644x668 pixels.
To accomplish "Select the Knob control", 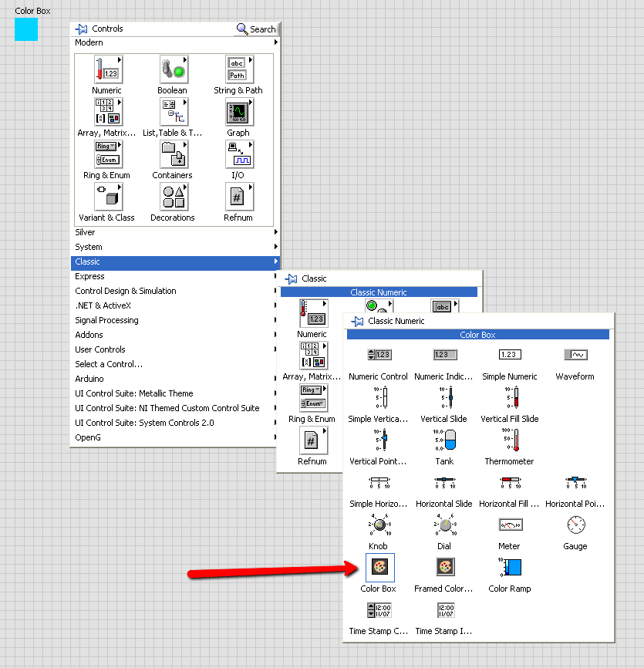I will [x=379, y=525].
